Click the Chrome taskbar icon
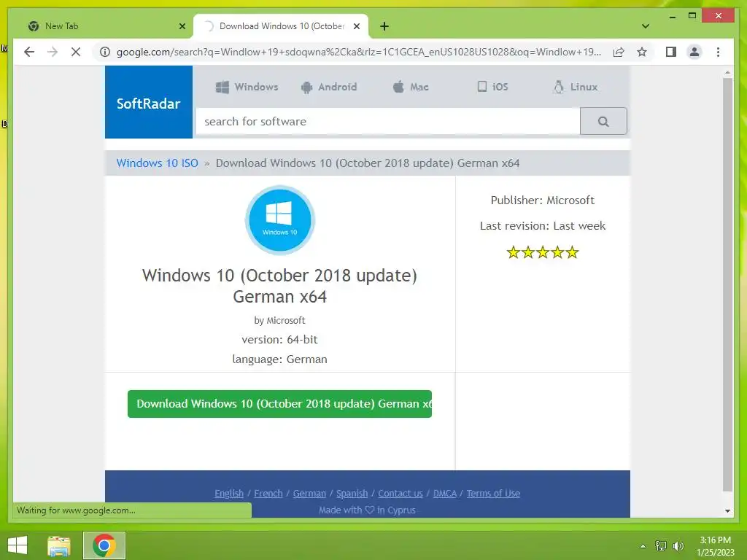 (x=104, y=545)
